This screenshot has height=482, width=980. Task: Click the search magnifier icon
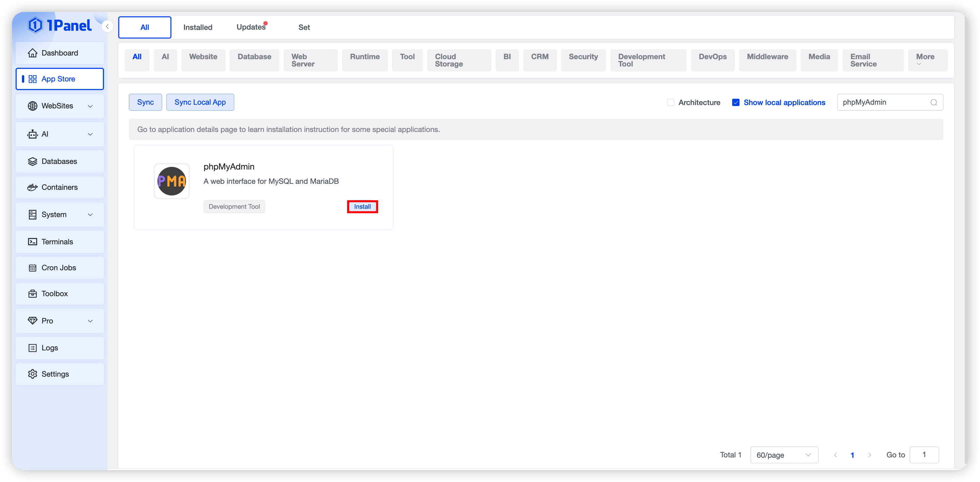tap(933, 102)
